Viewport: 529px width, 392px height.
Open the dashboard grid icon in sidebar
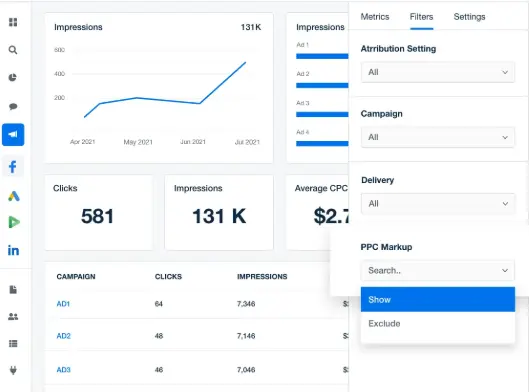(13, 22)
